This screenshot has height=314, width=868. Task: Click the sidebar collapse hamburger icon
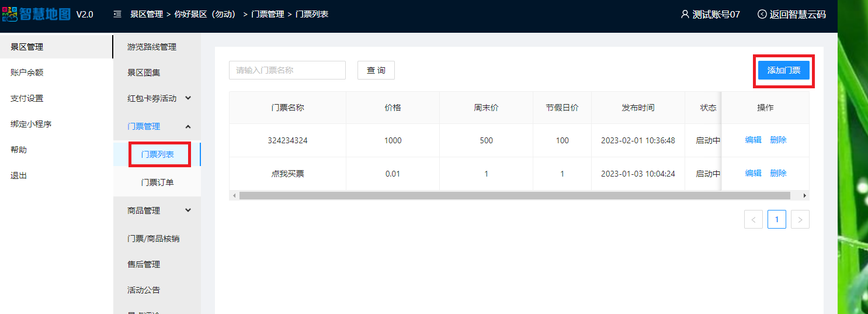click(117, 14)
